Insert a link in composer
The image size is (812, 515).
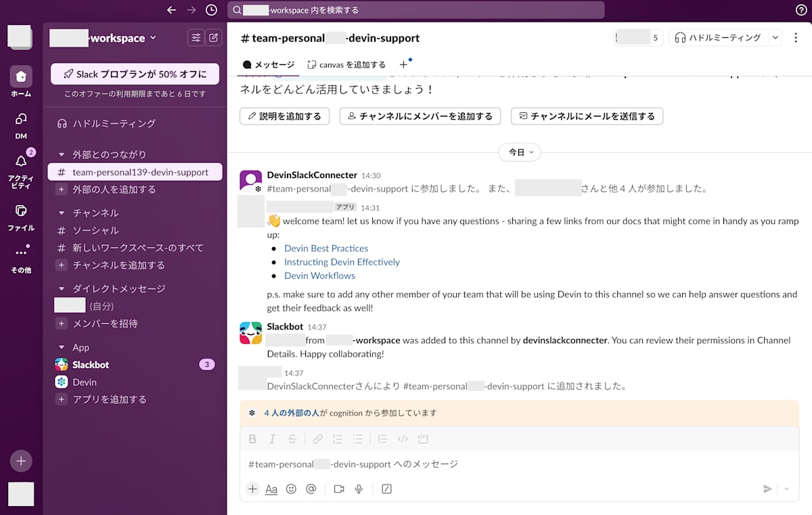[x=317, y=439]
